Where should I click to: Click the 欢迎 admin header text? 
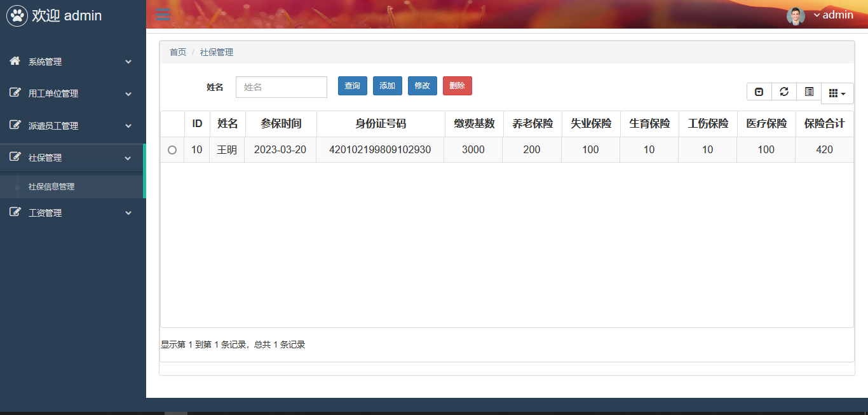tap(67, 15)
